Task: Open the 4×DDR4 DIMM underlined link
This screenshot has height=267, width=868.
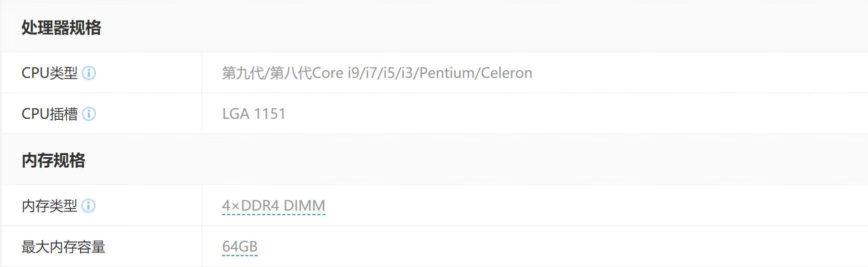Action: [274, 206]
